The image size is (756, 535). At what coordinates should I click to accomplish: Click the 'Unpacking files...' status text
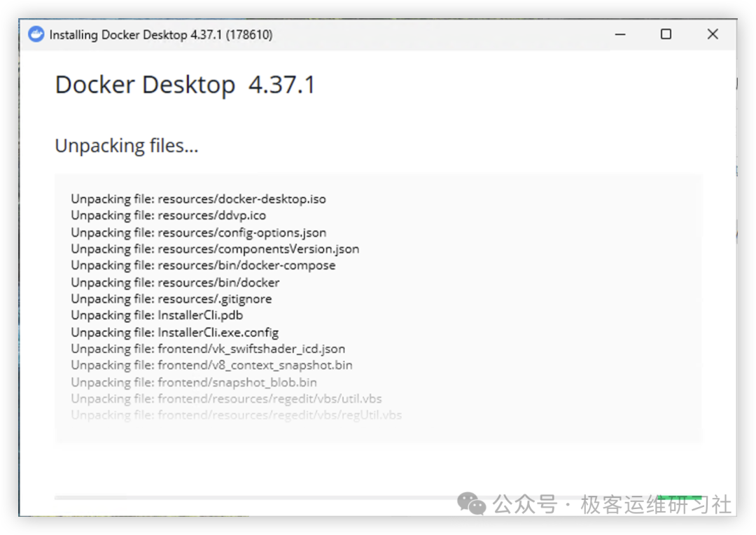126,146
